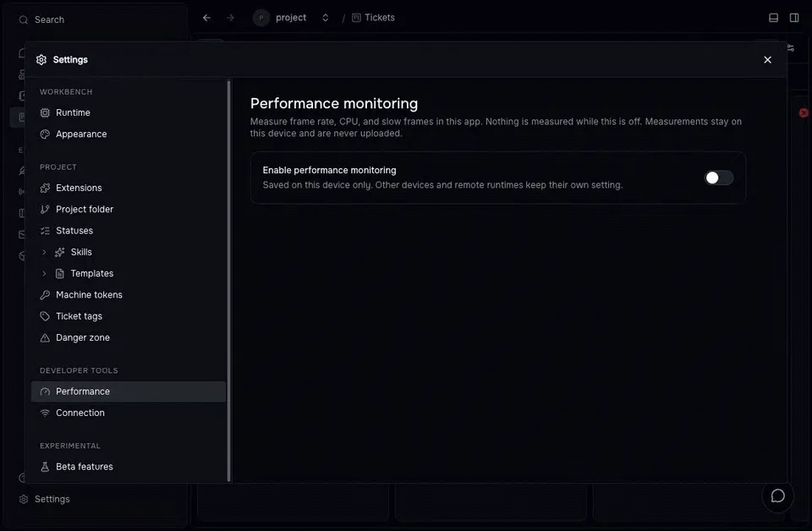Screen dimensions: 812x531
Task: Click the Statuses checklist icon
Action: point(45,231)
